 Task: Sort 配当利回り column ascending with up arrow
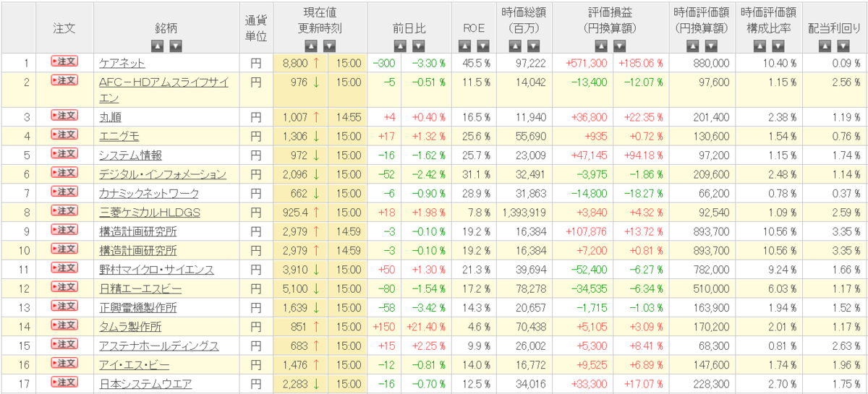[x=826, y=46]
